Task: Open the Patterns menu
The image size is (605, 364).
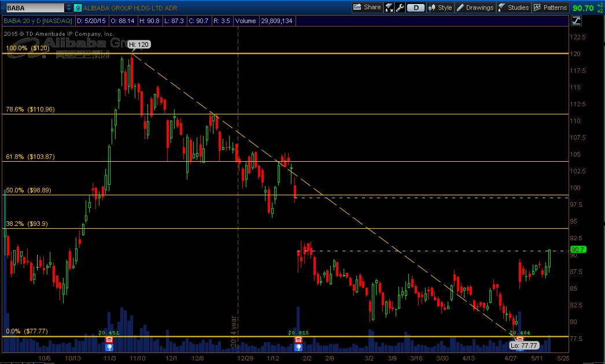Action: tap(550, 8)
